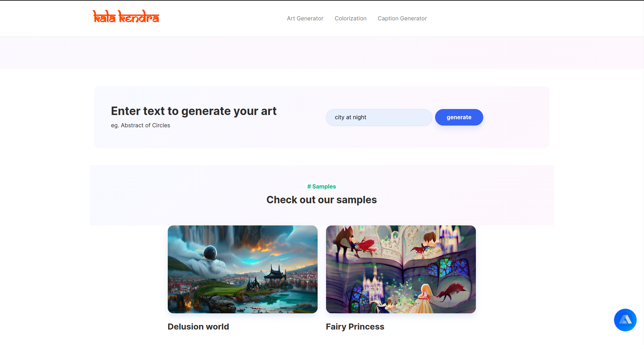Open the blue floating A widget
This screenshot has height=345, width=644.
tap(625, 320)
